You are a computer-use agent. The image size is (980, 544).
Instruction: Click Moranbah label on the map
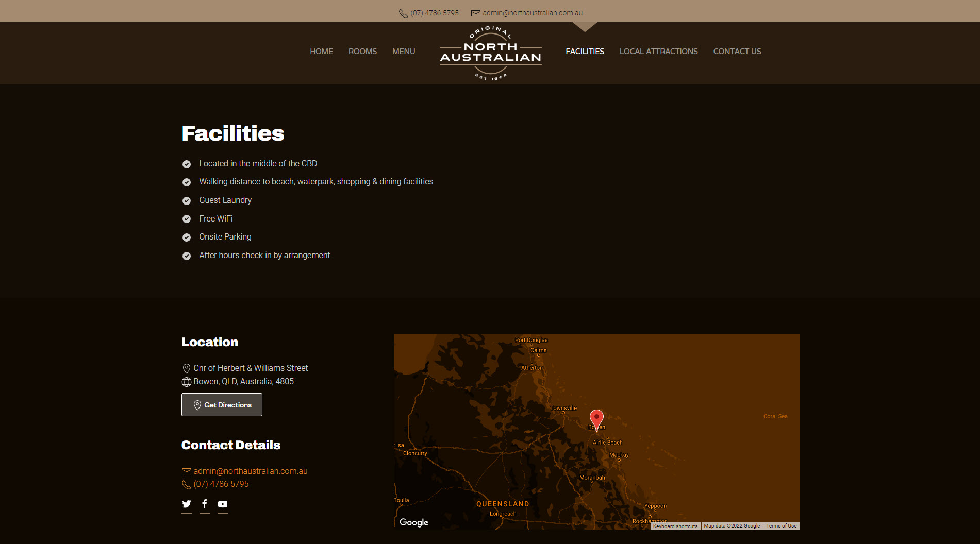(x=592, y=478)
